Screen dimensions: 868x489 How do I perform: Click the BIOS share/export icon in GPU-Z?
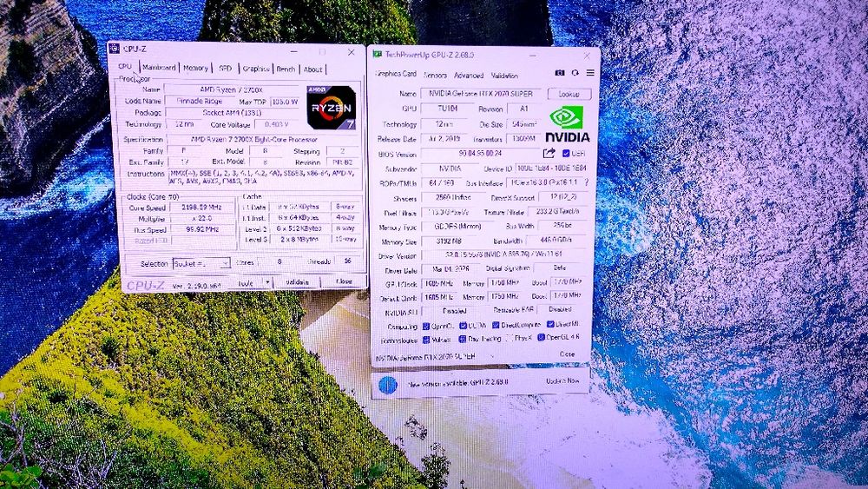click(549, 153)
